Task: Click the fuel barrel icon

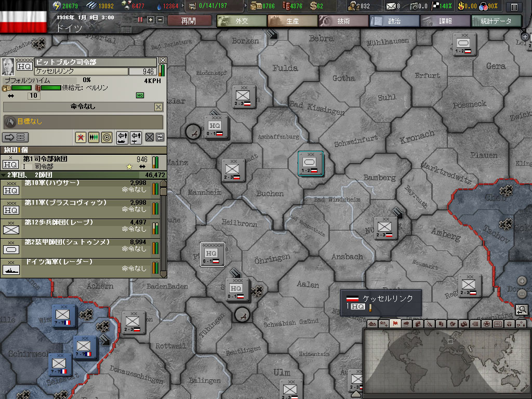Action: (x=286, y=6)
